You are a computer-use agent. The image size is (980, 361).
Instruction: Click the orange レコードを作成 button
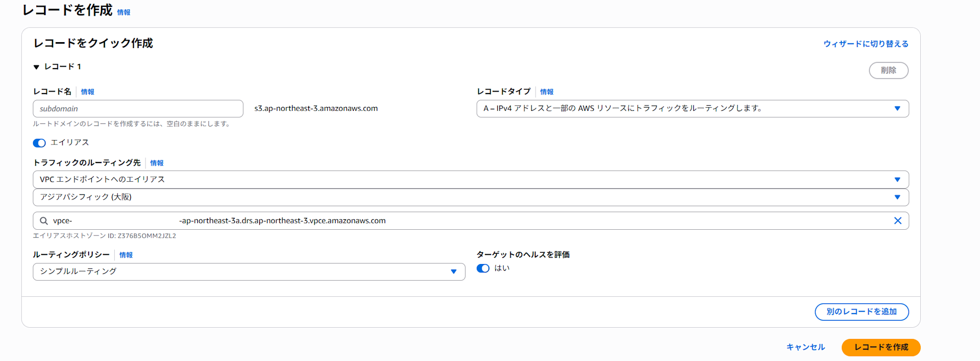[x=881, y=347]
